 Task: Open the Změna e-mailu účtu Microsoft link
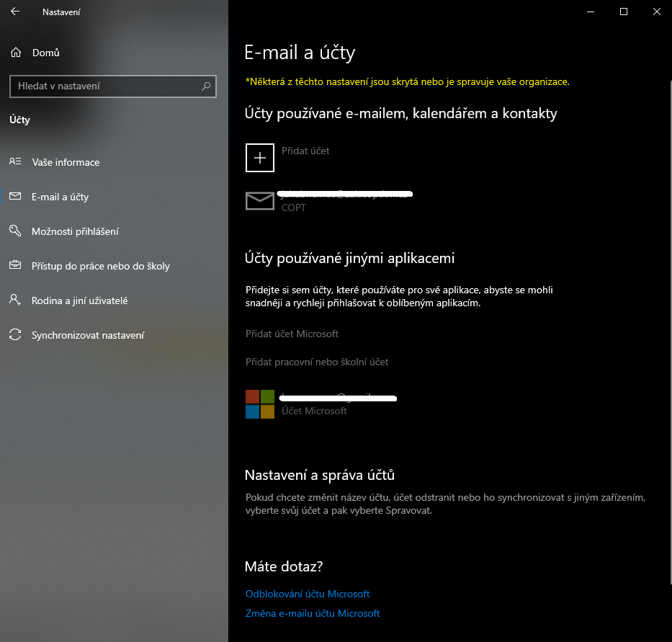(x=313, y=613)
